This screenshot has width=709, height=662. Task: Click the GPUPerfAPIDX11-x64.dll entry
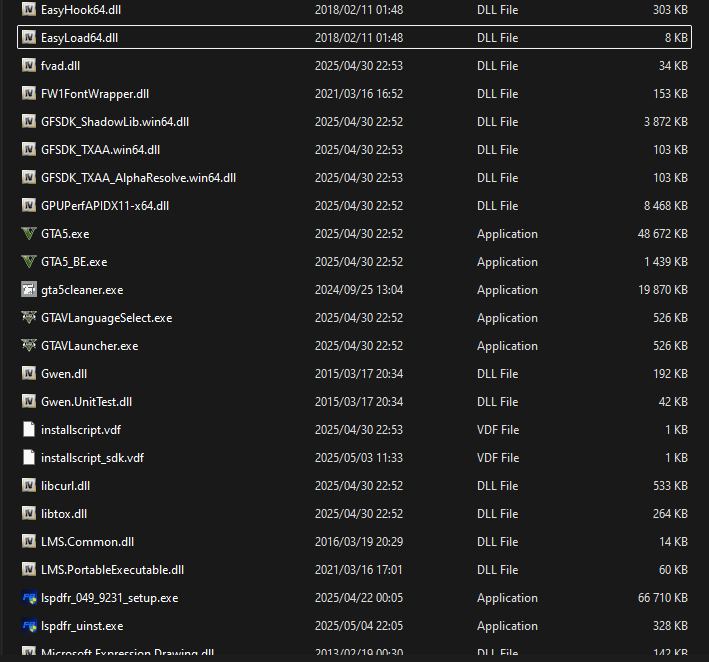point(105,206)
